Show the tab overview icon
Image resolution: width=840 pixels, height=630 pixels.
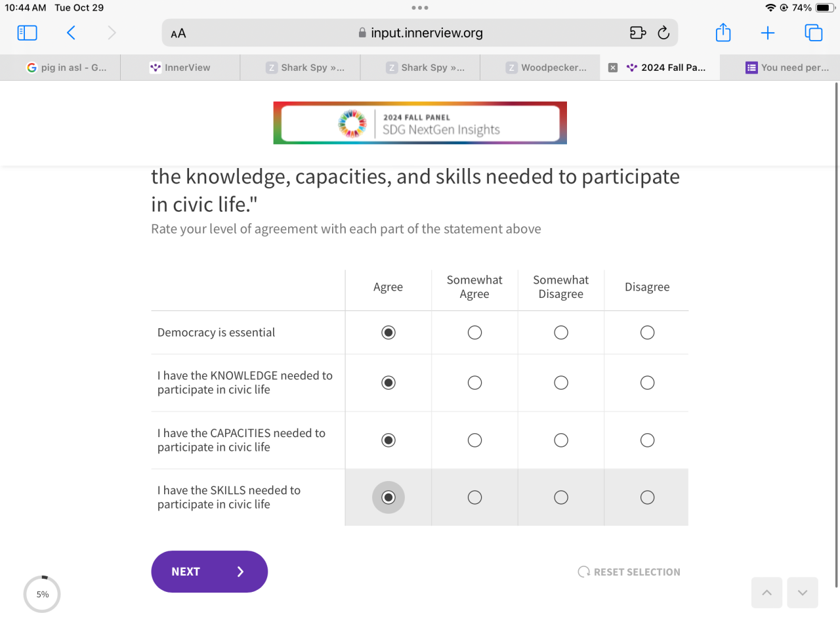pos(813,33)
